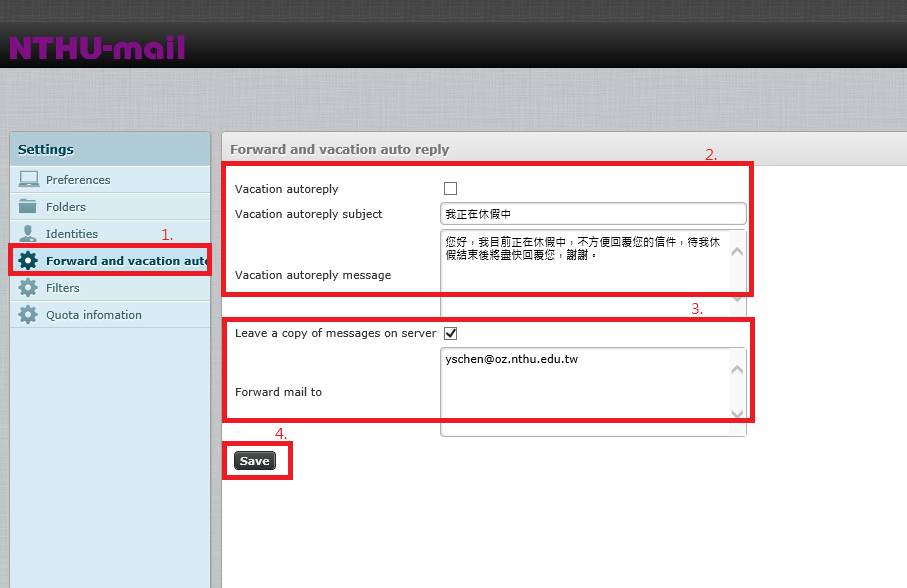This screenshot has height=588, width=907.
Task: Open the Preferences settings section
Action: [78, 180]
